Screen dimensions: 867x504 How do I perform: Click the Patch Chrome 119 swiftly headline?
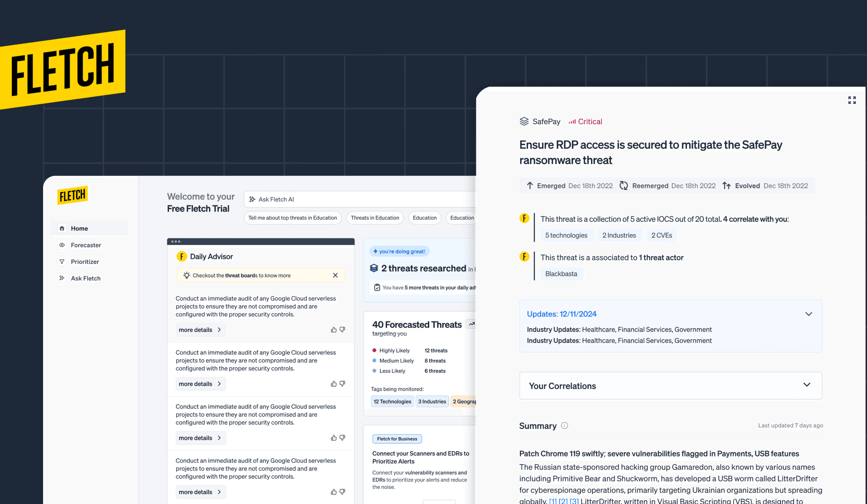659,454
